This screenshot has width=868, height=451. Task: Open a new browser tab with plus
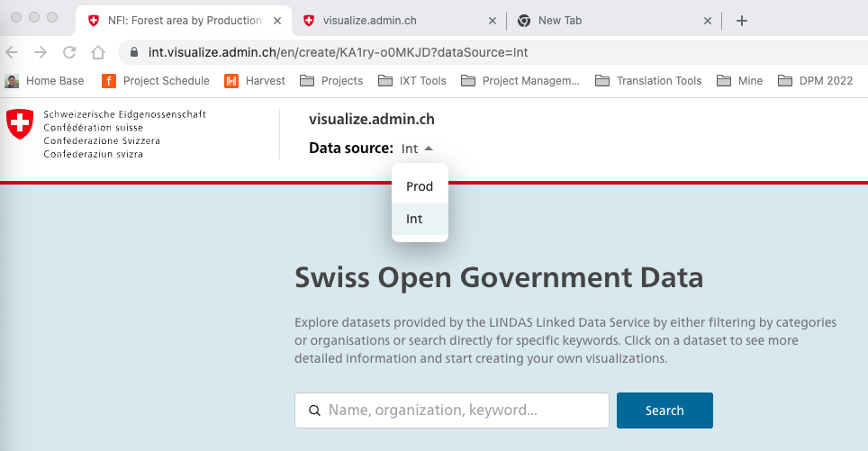coord(742,21)
